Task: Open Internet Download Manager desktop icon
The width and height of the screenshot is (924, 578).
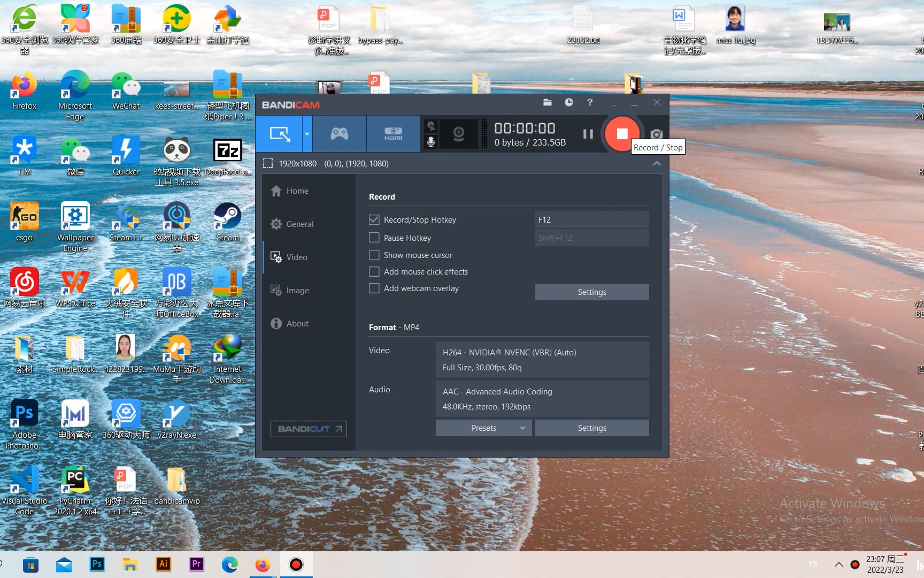Action: [x=227, y=359]
